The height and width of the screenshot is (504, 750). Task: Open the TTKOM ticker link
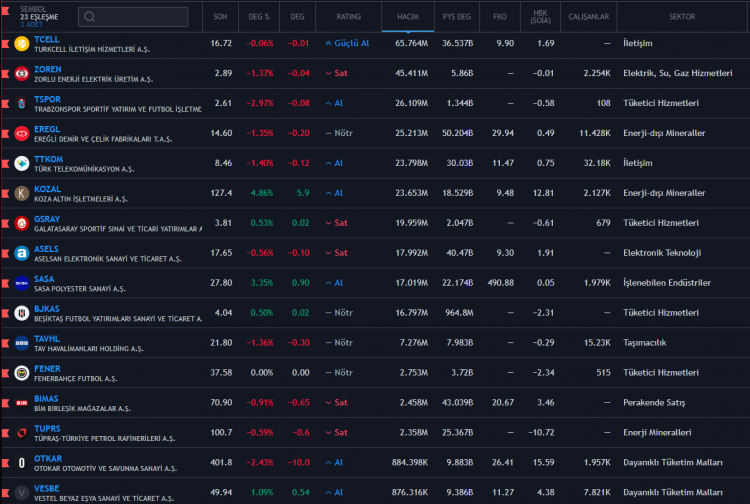48,159
